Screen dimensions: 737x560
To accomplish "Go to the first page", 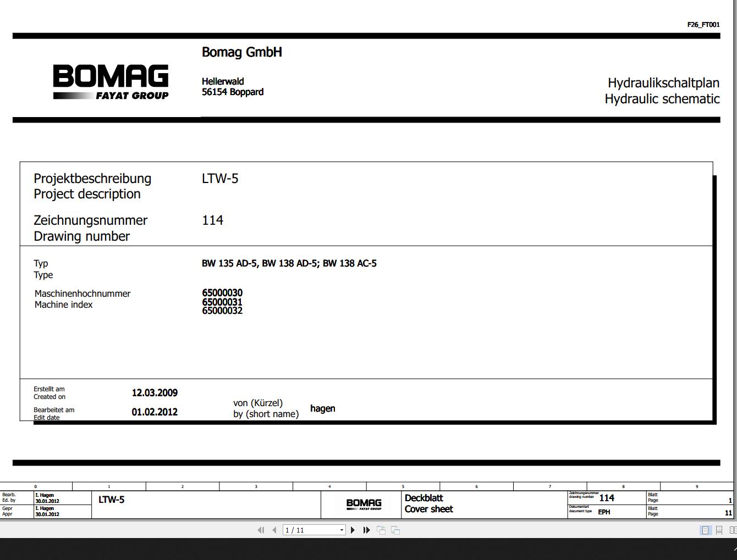I will pos(261,530).
